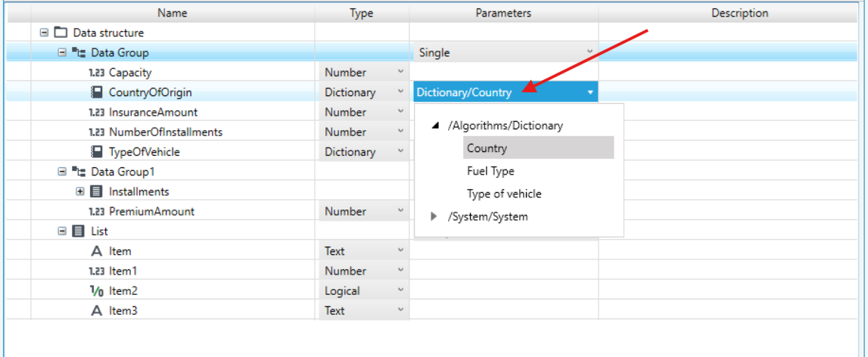Image resolution: width=868 pixels, height=357 pixels.
Task: Click the number icon beside Capacity
Action: (96, 73)
